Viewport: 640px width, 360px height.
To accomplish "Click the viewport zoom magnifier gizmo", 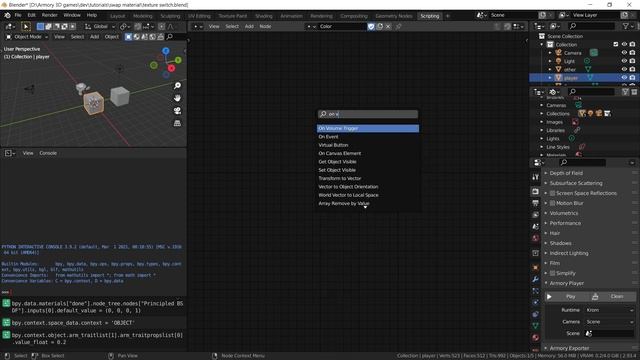I will point(178,86).
